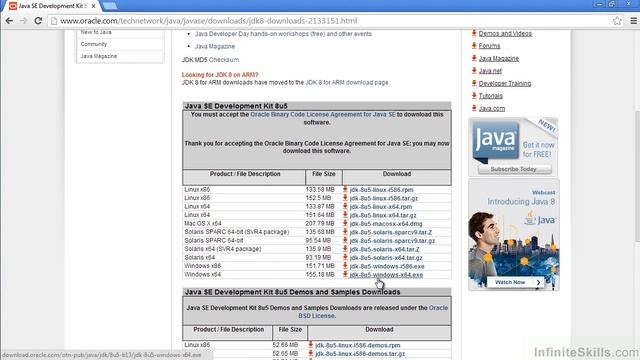Reload the page with the refresh icon
This screenshot has width=640, height=360.
pos(38,20)
